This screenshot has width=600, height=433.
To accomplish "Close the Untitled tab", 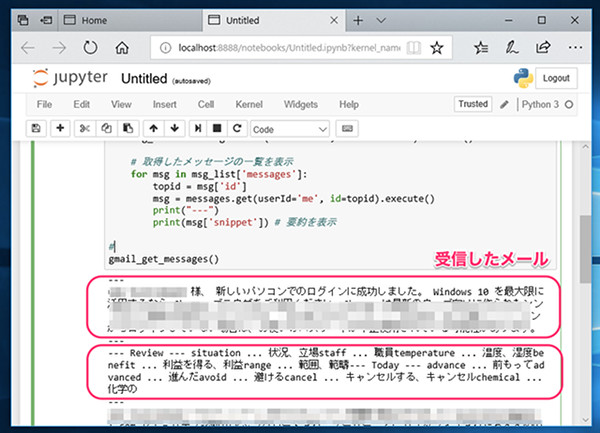I will click(334, 20).
